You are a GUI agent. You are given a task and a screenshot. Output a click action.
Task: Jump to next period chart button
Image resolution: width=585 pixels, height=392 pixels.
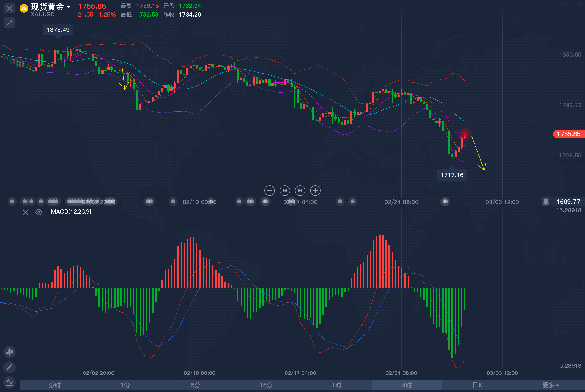click(300, 191)
